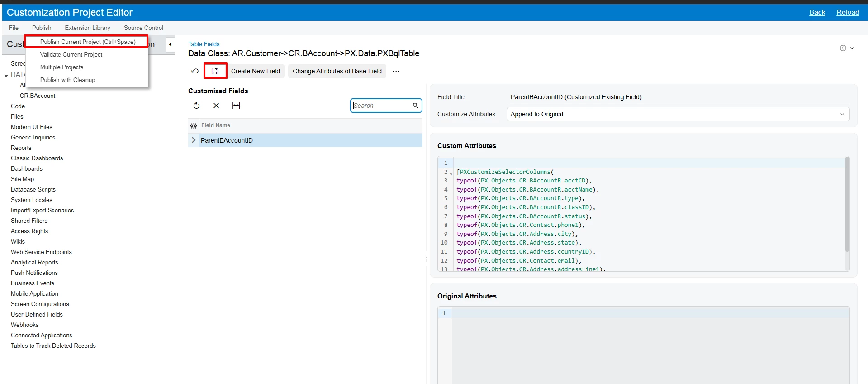Open Analytical Reports

34,262
